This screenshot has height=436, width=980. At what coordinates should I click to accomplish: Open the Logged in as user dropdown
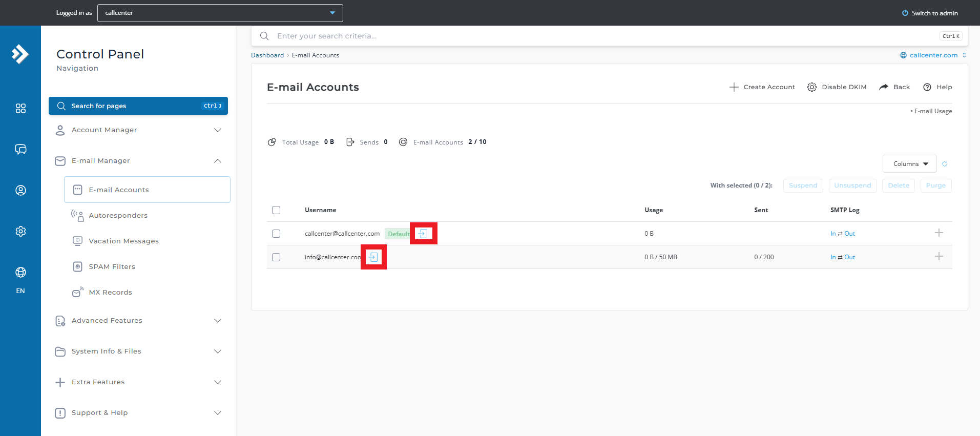click(x=220, y=13)
